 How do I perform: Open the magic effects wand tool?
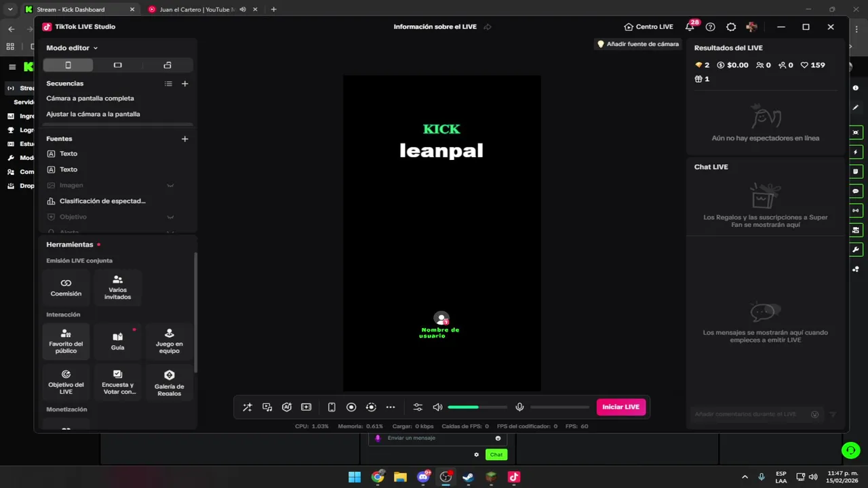(248, 407)
